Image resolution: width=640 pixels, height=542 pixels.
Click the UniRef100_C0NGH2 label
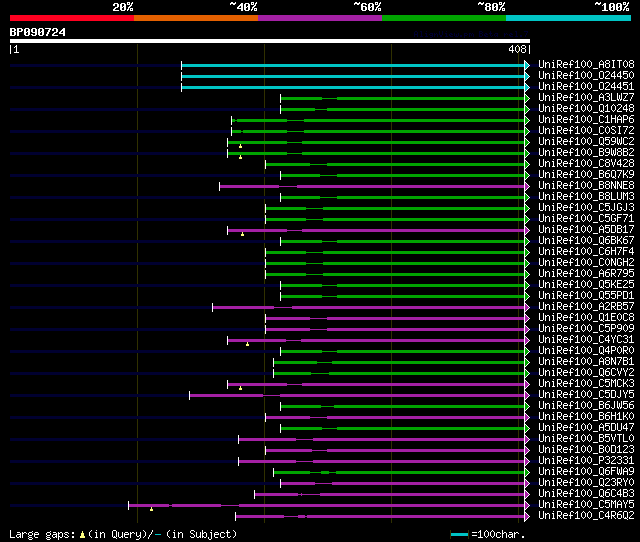tap(586, 262)
